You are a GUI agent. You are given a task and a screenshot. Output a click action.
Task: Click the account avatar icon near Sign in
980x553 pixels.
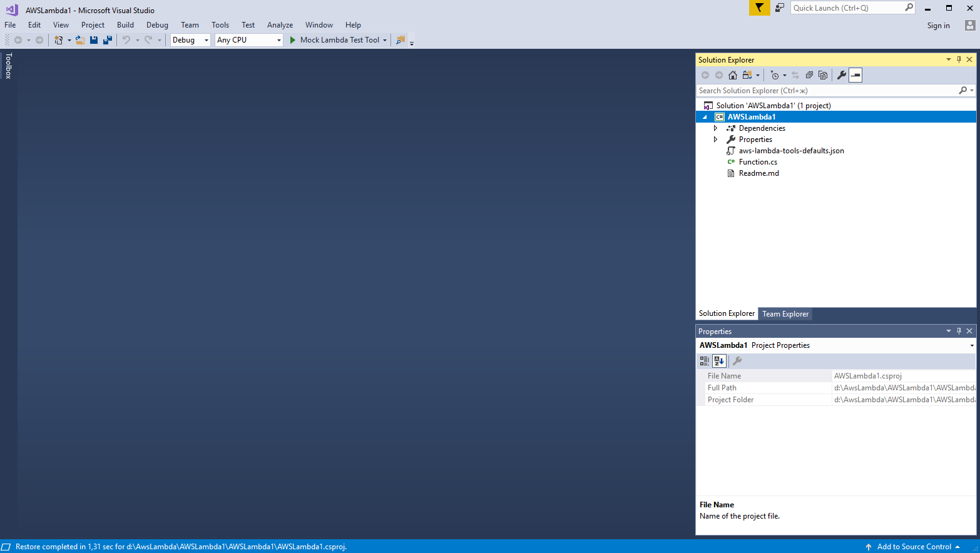pos(970,25)
